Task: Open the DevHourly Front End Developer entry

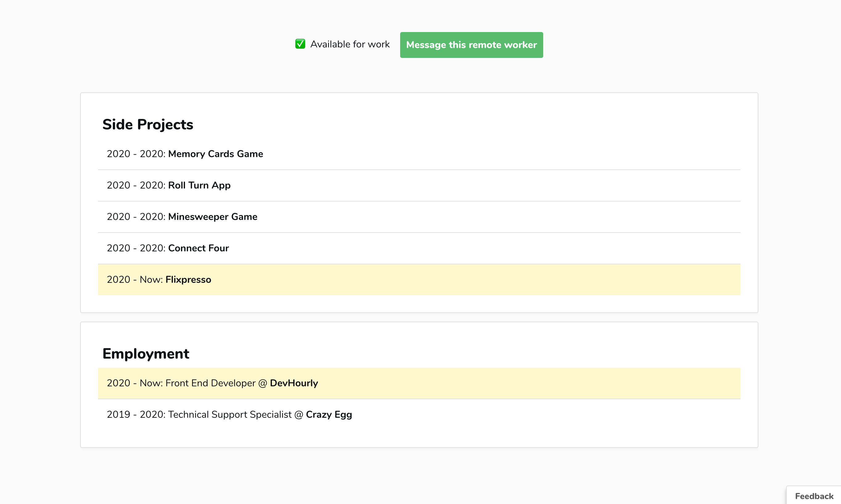Action: (419, 384)
